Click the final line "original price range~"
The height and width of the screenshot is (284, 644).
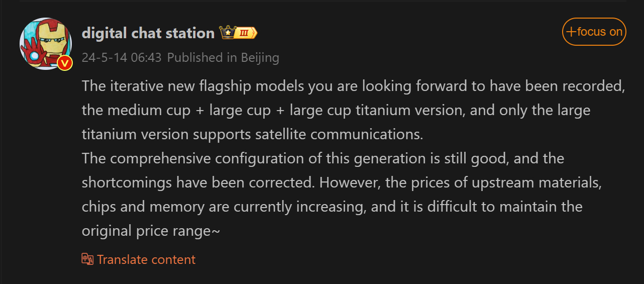point(151,231)
